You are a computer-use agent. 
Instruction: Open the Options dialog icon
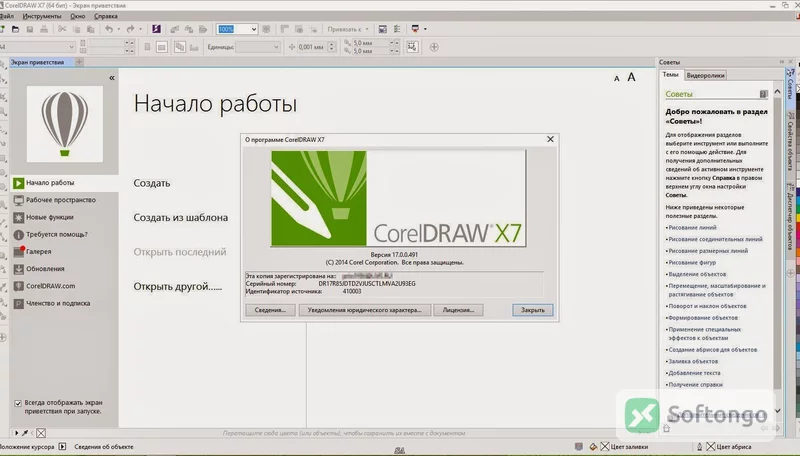(x=397, y=29)
